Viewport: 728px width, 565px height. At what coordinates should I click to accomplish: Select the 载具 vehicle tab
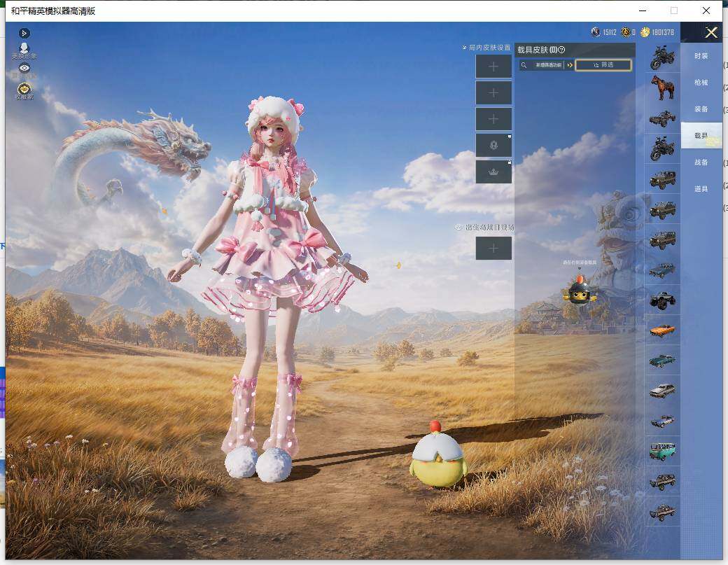(x=701, y=135)
